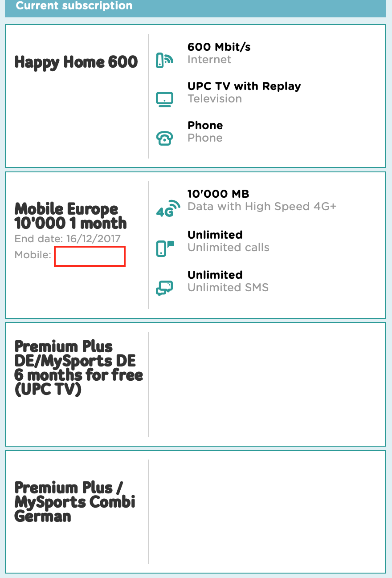Click the 10'000 MB data label
Image resolution: width=392 pixels, height=578 pixels.
click(218, 194)
